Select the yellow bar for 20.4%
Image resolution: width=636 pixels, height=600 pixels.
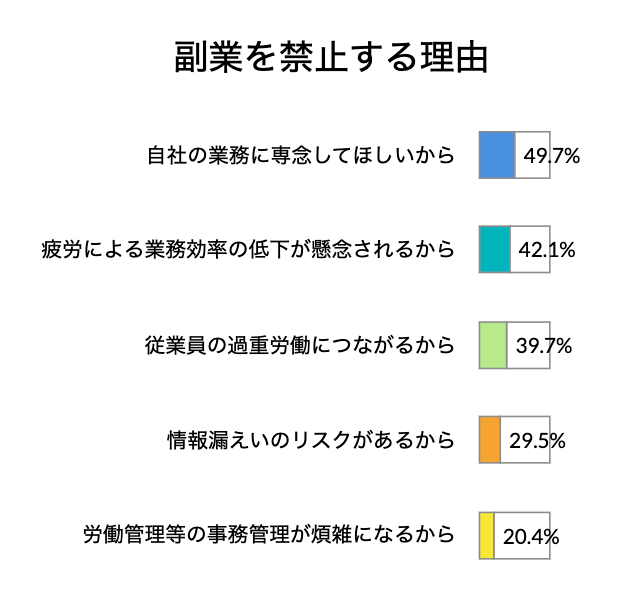point(486,535)
